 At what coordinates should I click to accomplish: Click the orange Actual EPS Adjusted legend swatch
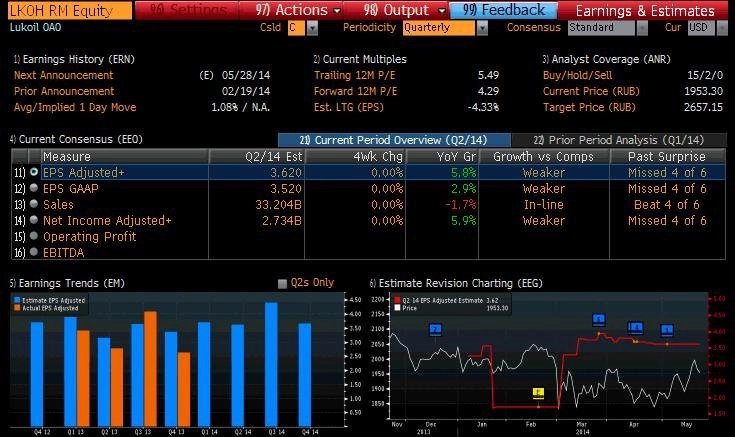[17, 308]
